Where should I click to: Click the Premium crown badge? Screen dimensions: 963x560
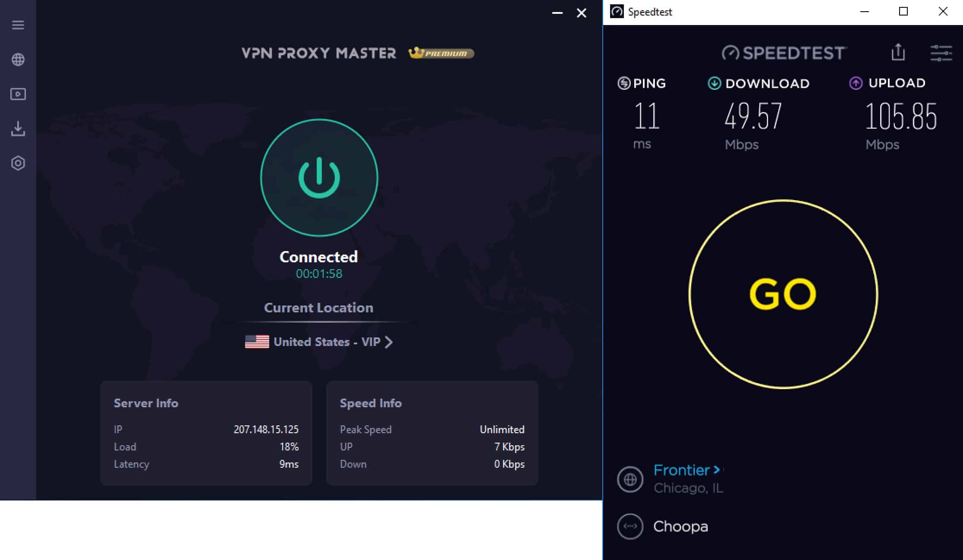tap(441, 53)
